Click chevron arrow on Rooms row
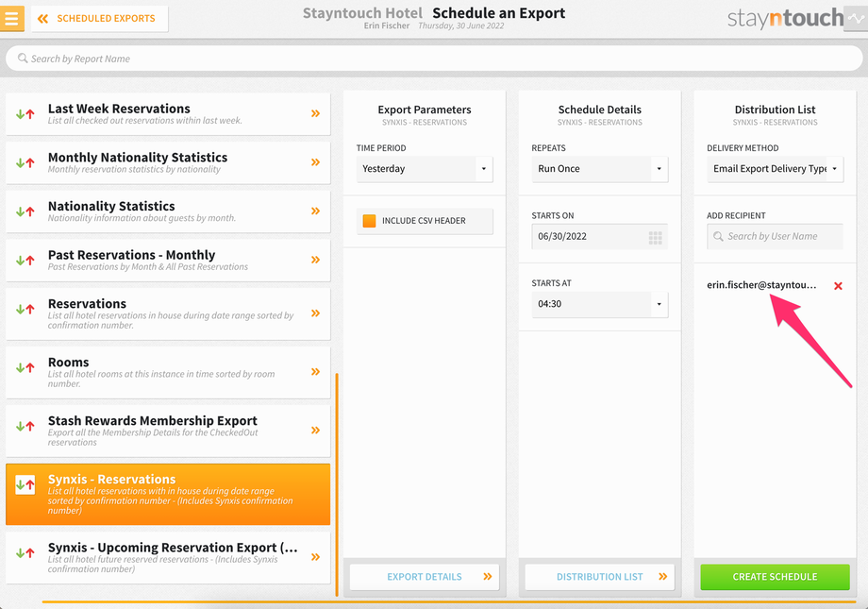 click(x=315, y=372)
